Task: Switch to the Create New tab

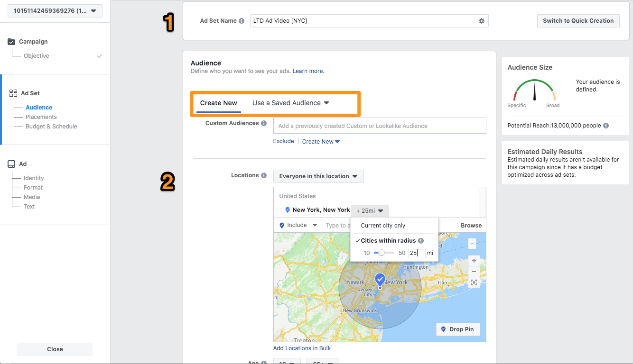Action: 218,103
